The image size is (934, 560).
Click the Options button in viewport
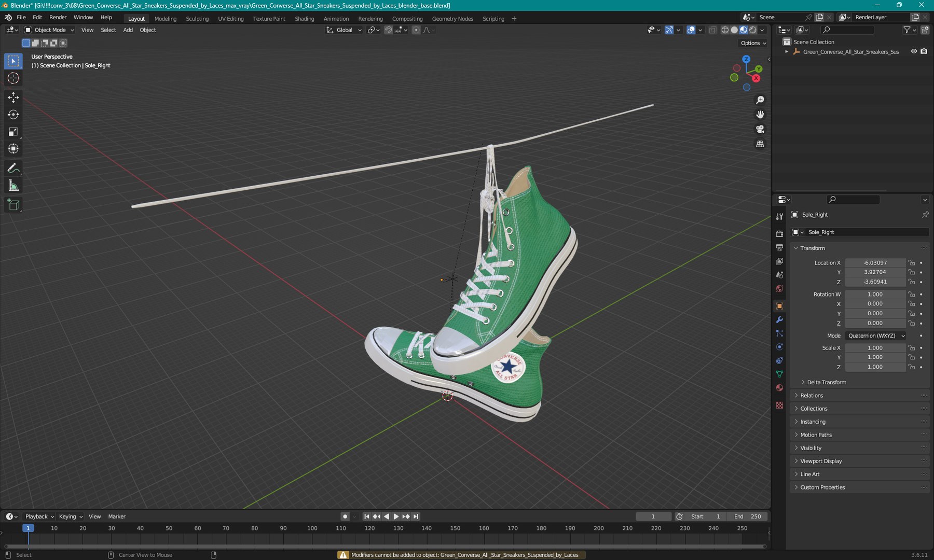(x=753, y=43)
